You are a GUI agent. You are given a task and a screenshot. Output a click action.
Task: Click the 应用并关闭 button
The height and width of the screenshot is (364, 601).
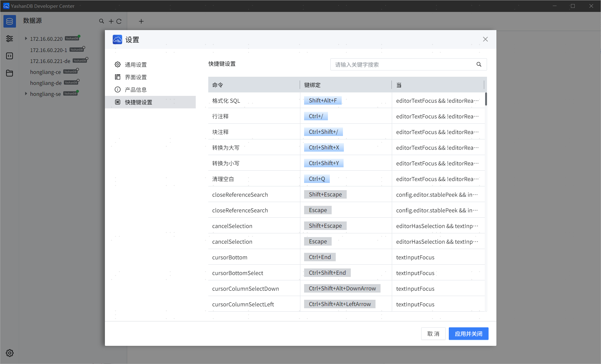(468, 334)
